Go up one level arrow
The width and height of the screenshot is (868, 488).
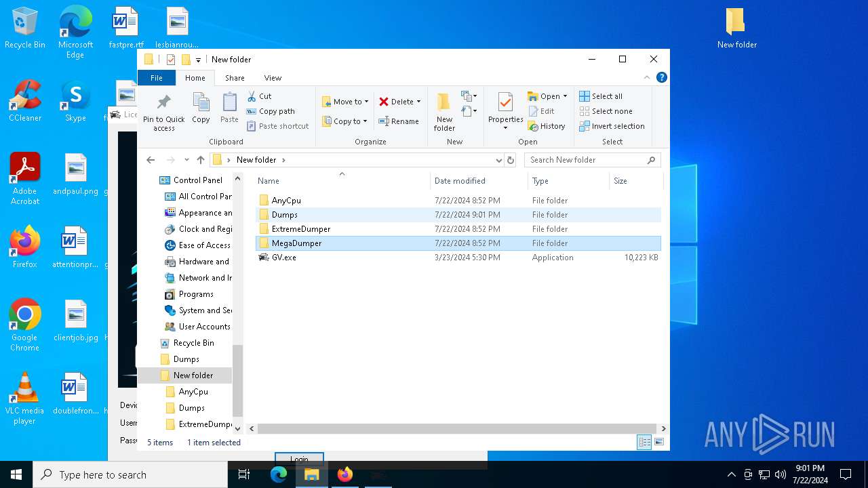(201, 160)
